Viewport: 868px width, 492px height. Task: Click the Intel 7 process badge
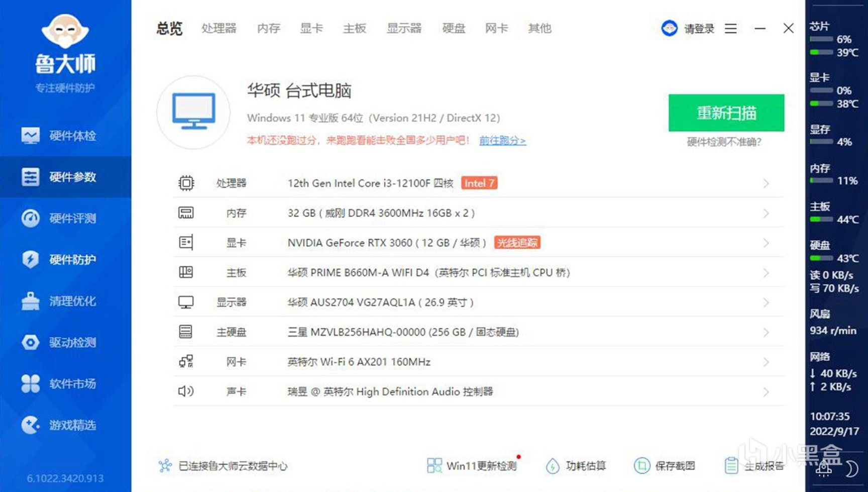(x=479, y=183)
